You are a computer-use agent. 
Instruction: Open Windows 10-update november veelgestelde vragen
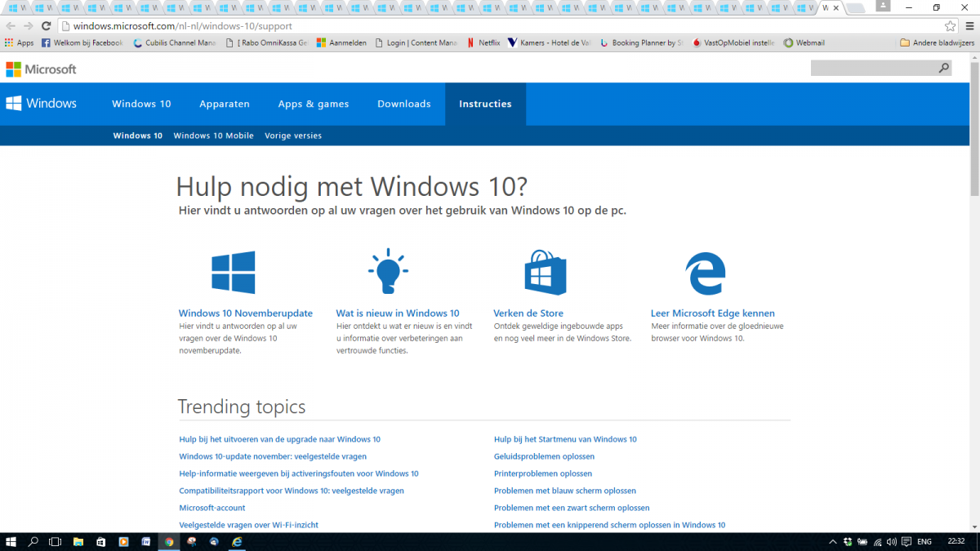273,456
